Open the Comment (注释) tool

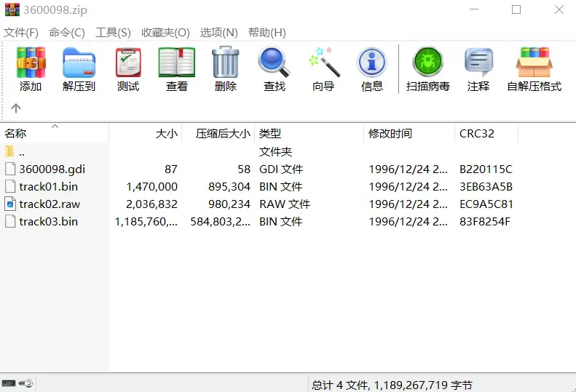478,69
